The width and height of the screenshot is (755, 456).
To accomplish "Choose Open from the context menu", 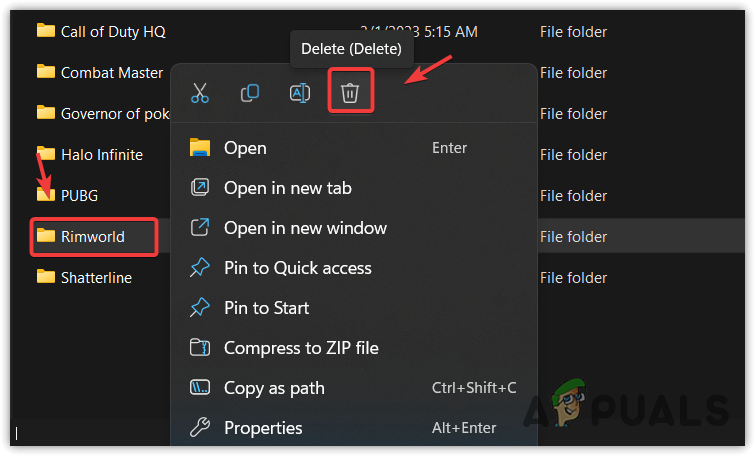I will (245, 148).
